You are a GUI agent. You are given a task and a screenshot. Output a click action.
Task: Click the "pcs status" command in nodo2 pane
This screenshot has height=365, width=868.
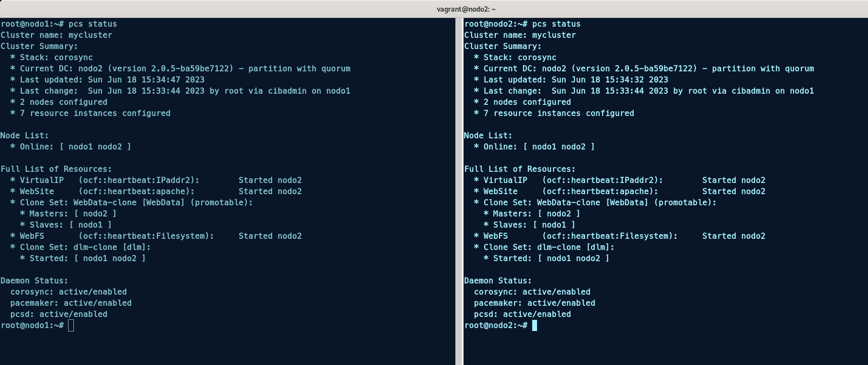pos(556,24)
